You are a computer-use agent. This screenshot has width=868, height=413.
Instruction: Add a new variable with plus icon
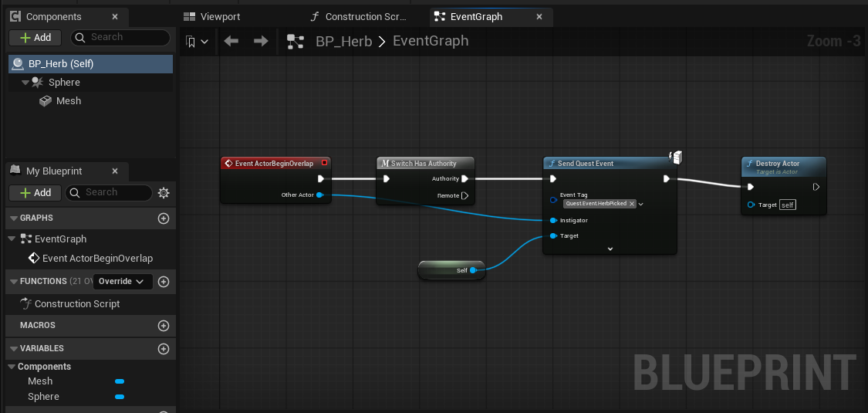(164, 349)
